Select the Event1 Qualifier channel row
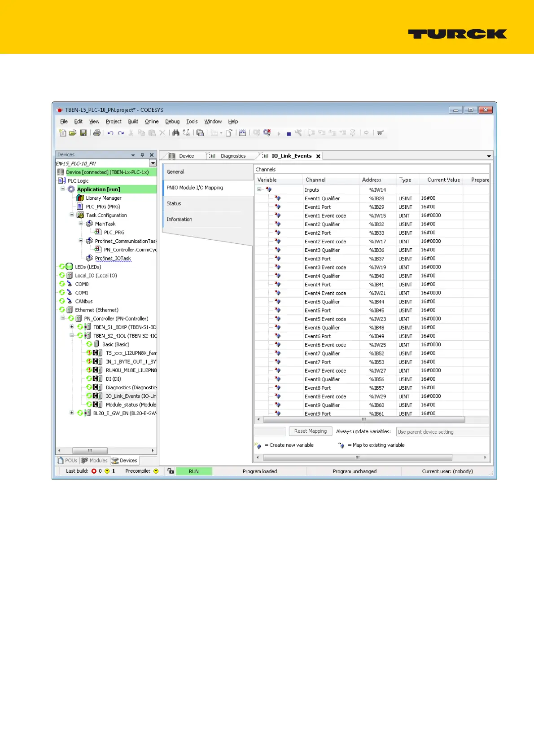This screenshot has width=534, height=756. click(372, 198)
